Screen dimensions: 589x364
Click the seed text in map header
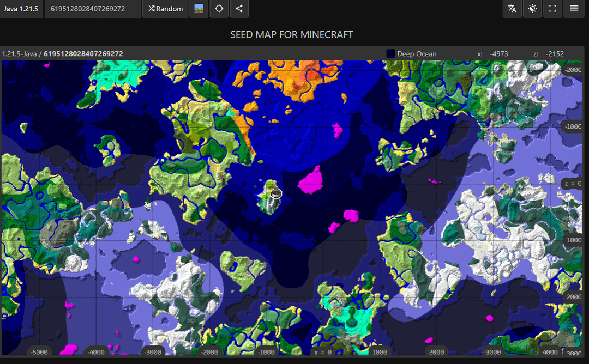[83, 54]
